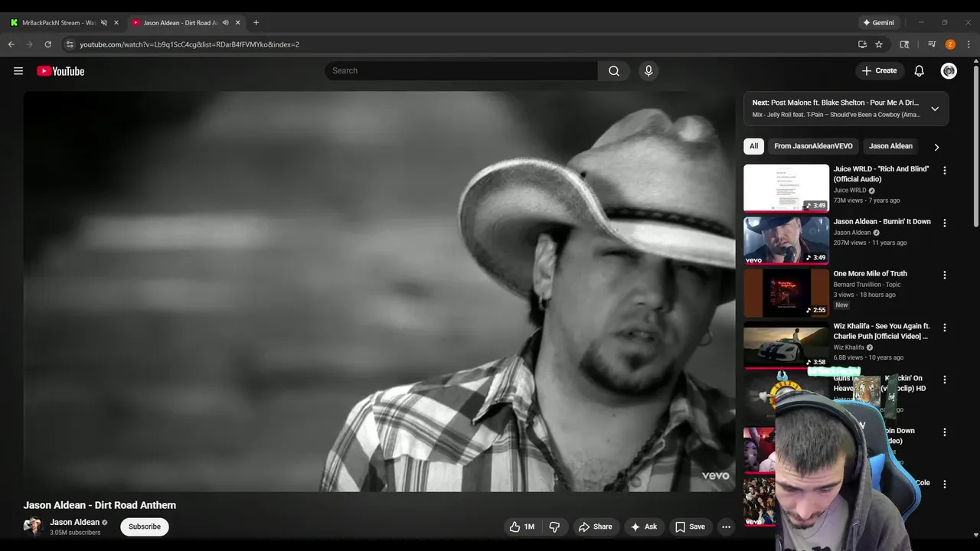
Task: Open Wiz Khalifa See You Again thumbnail
Action: coord(786,344)
